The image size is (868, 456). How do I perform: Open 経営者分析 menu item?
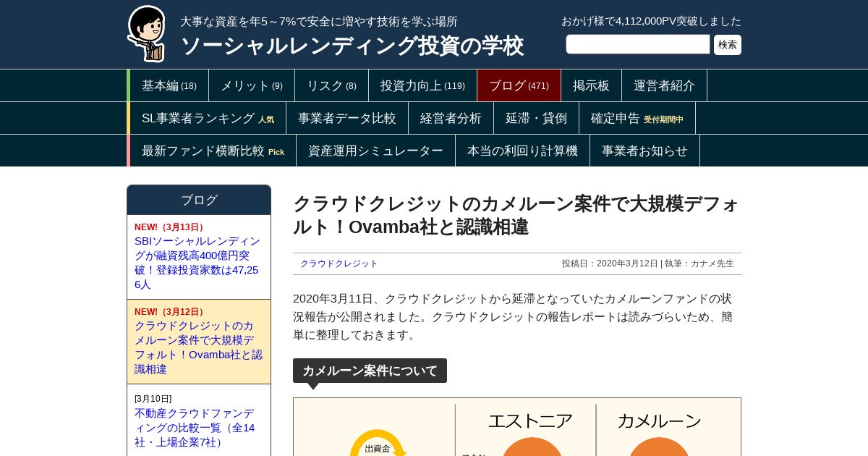(451, 118)
